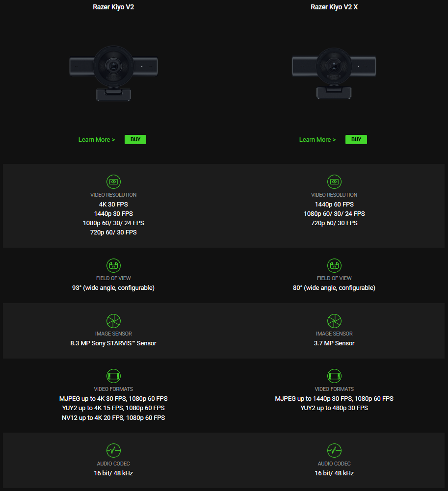This screenshot has height=491, width=448.
Task: Click the Video Formats icon under Kiyo V2
Action: (x=113, y=376)
